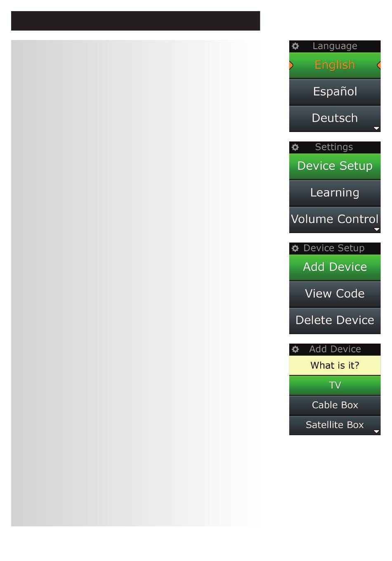Select the View Code option

(335, 294)
